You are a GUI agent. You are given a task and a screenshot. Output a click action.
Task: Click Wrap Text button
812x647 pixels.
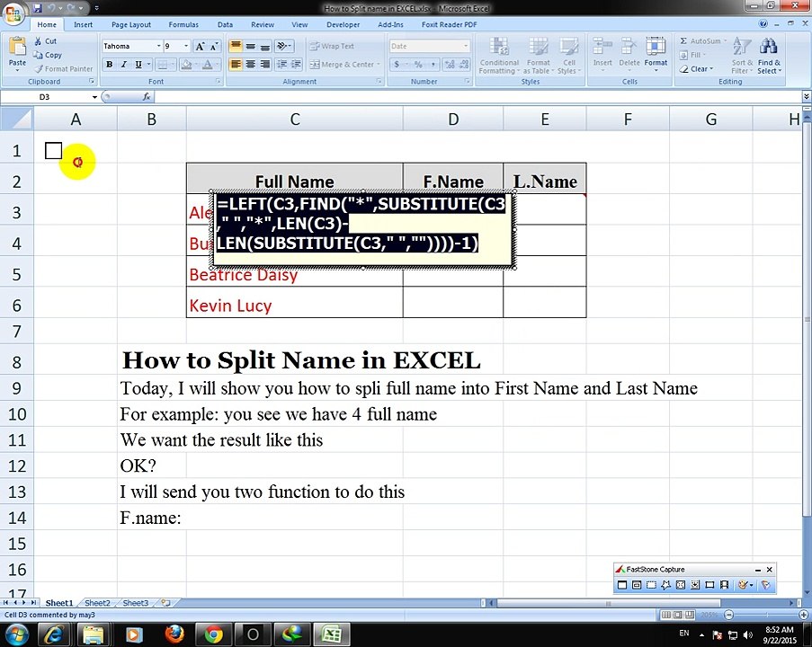pos(332,46)
